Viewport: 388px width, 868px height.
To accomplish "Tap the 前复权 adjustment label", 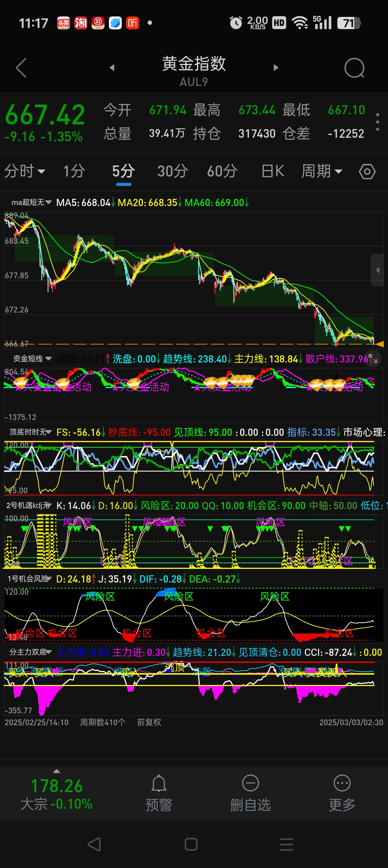I will (x=149, y=722).
